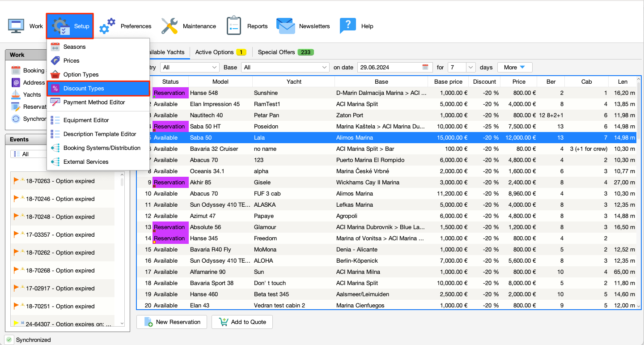
Task: Sort by the Base price column header
Action: coord(448,81)
